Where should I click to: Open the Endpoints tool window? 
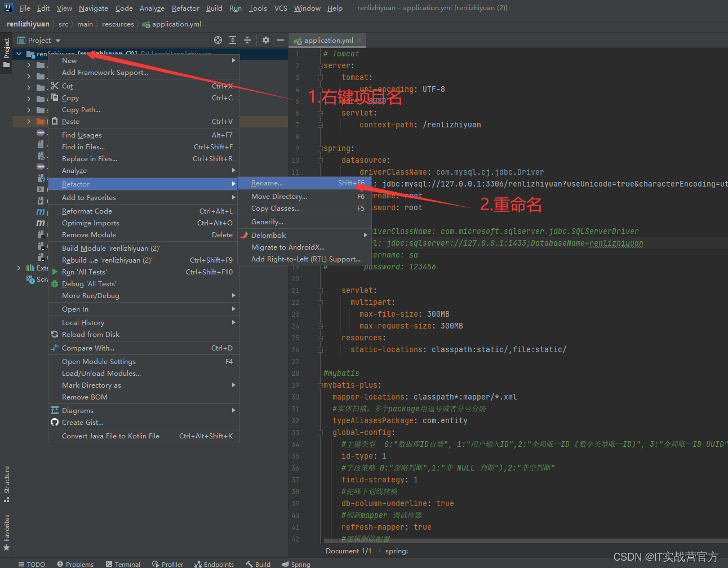[214, 564]
